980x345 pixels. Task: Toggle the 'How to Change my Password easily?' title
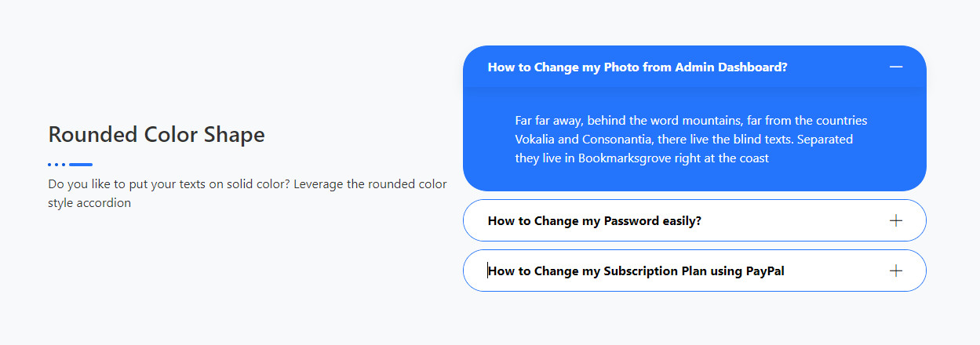coord(594,221)
